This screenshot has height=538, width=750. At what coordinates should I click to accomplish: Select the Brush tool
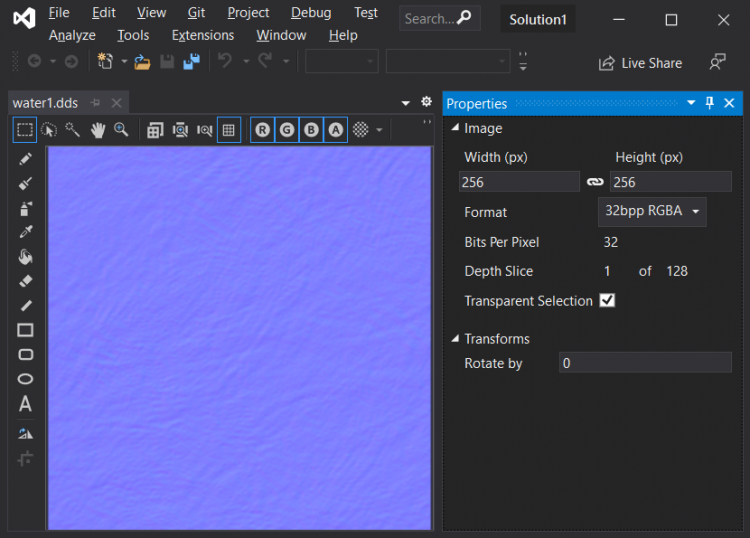[25, 184]
